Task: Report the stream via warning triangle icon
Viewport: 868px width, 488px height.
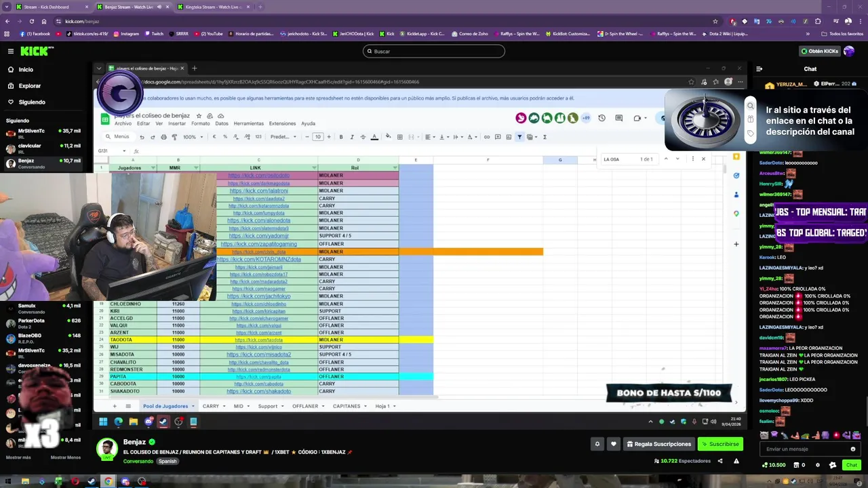Action: pos(736,461)
